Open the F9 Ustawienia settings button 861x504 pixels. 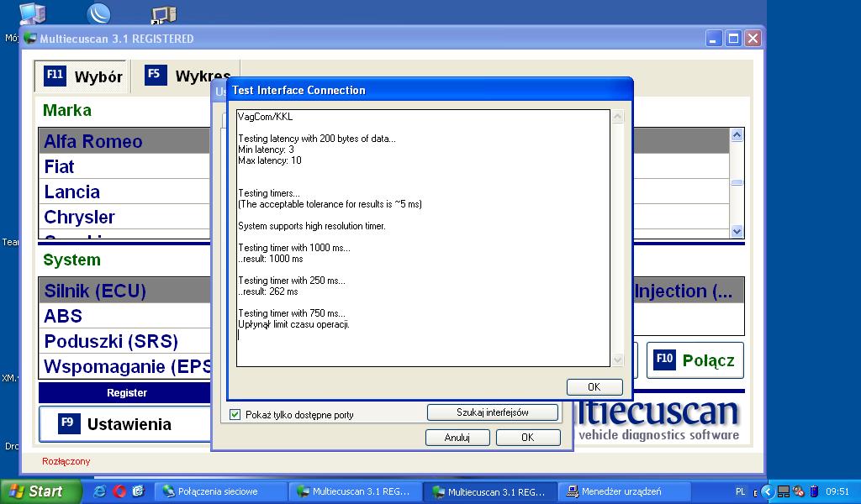[x=125, y=424]
